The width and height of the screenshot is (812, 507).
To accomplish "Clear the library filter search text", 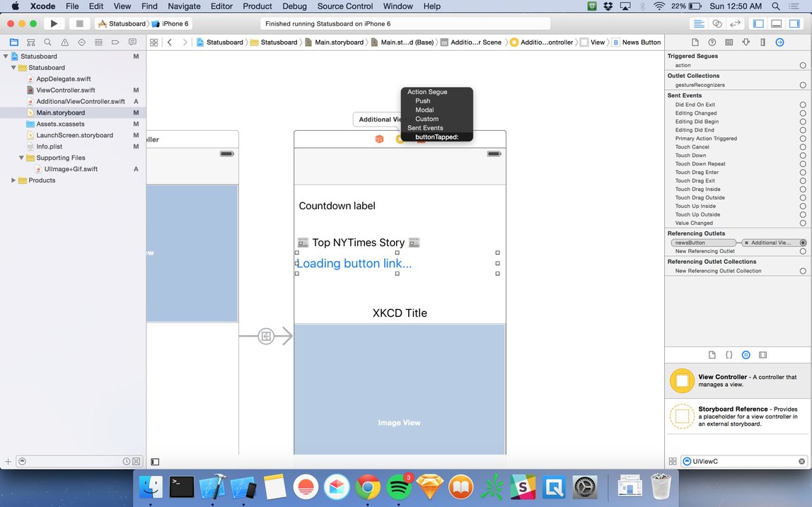I will [801, 462].
